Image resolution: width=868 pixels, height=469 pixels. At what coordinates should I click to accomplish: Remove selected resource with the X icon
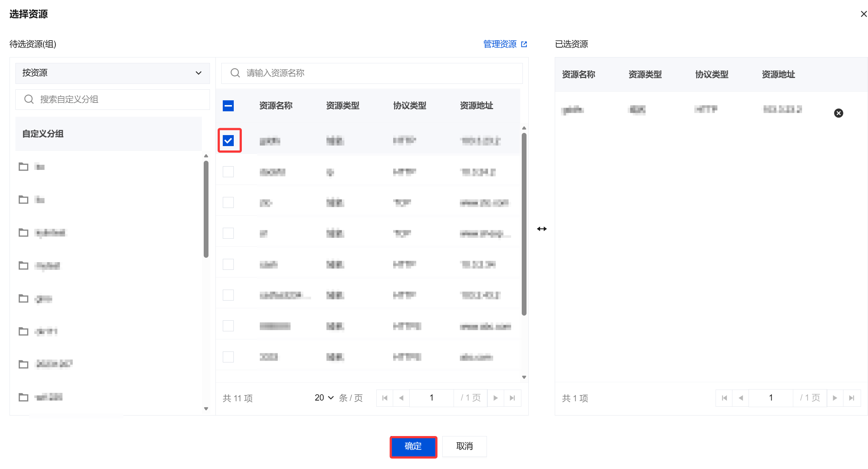click(838, 113)
